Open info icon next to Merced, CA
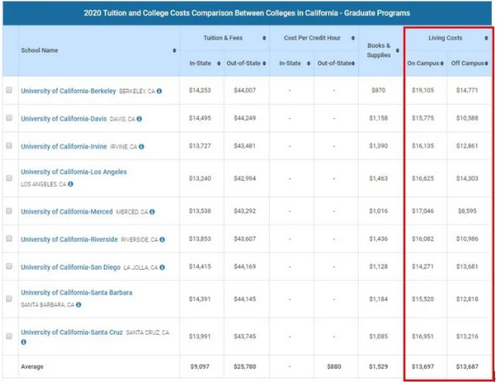This screenshot has width=500, height=386. (152, 212)
